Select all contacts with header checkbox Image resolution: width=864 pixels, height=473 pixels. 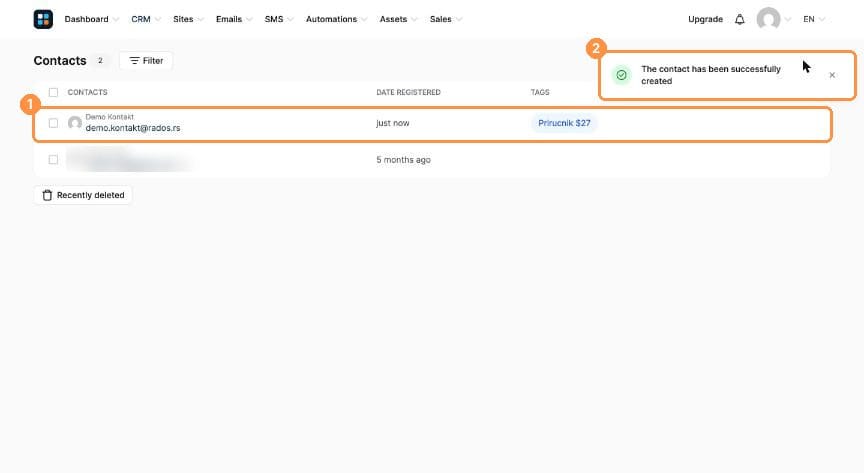(53, 92)
